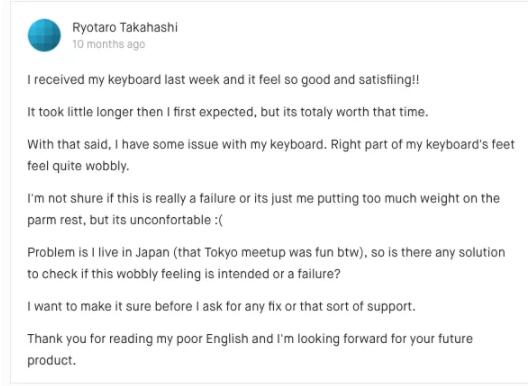Image resolution: width=528 pixels, height=386 pixels.
Task: Click the sad face emoticon ":("
Action: tap(218, 220)
